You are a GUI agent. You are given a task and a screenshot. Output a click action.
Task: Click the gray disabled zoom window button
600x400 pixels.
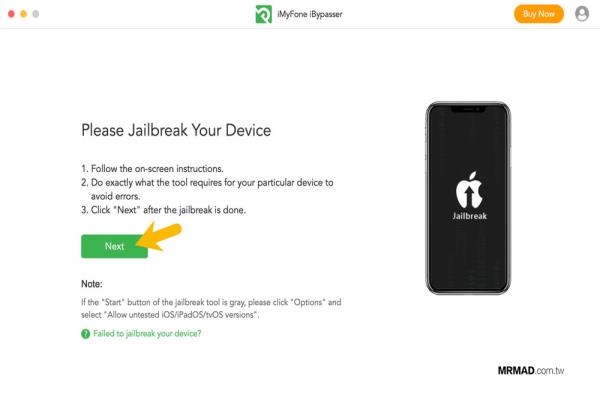pos(36,14)
